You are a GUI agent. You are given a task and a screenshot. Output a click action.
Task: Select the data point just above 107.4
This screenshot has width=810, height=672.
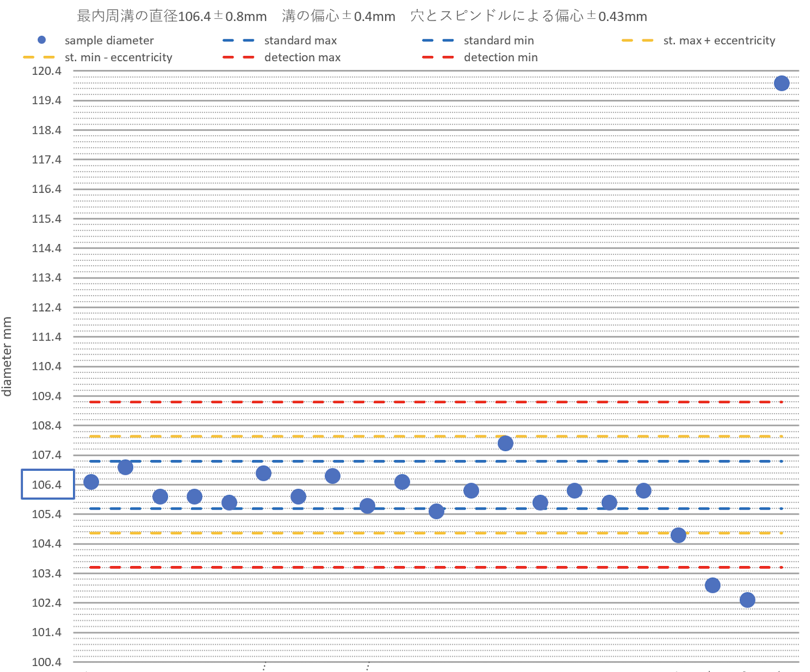pyautogui.click(x=505, y=443)
